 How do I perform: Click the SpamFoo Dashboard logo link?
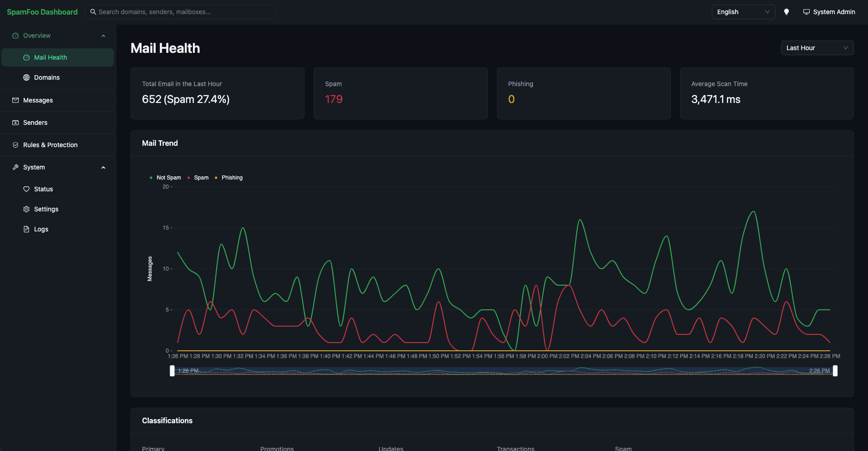(42, 12)
